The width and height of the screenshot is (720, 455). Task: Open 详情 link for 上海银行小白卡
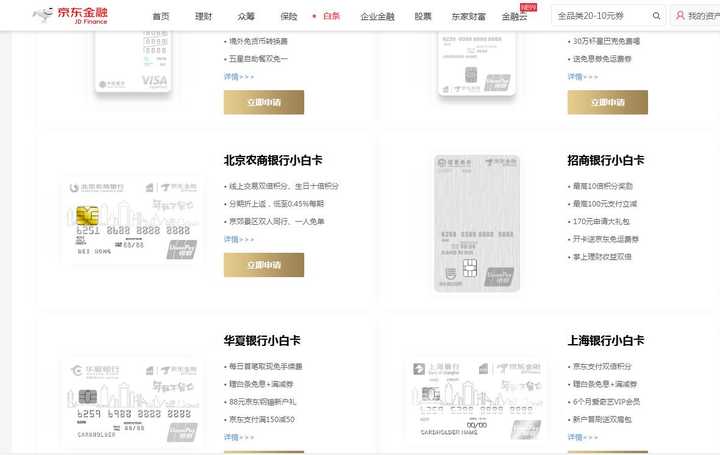[x=583, y=437]
